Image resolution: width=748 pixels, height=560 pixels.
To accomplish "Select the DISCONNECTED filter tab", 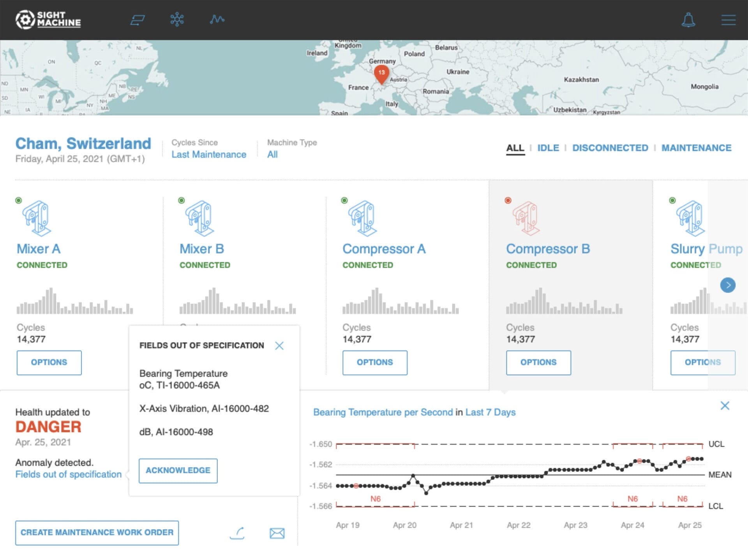I will click(x=610, y=148).
